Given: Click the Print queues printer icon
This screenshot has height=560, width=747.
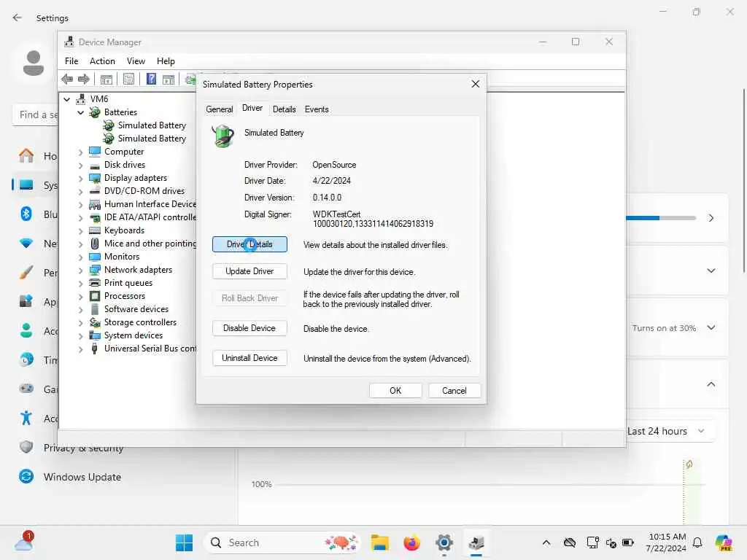Looking at the screenshot, I should 95,283.
